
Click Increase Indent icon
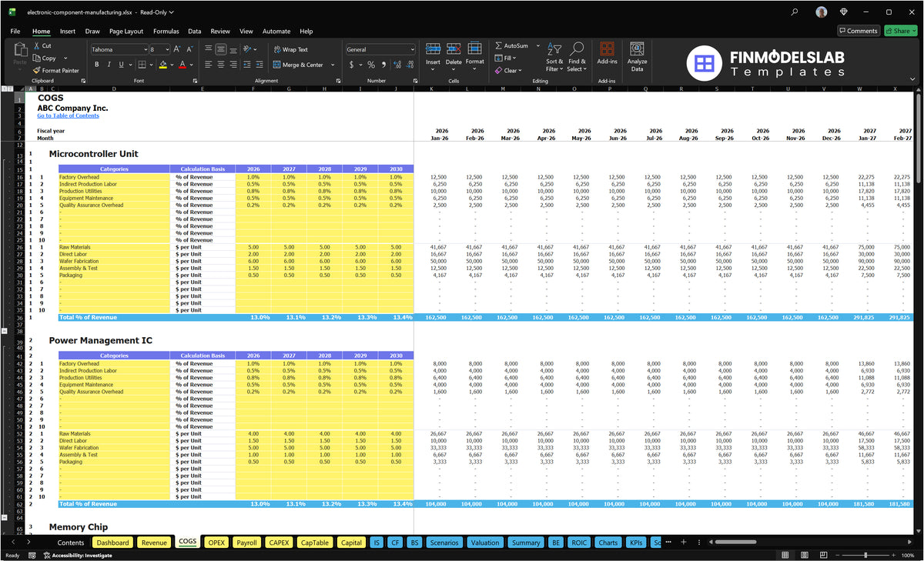coord(259,65)
